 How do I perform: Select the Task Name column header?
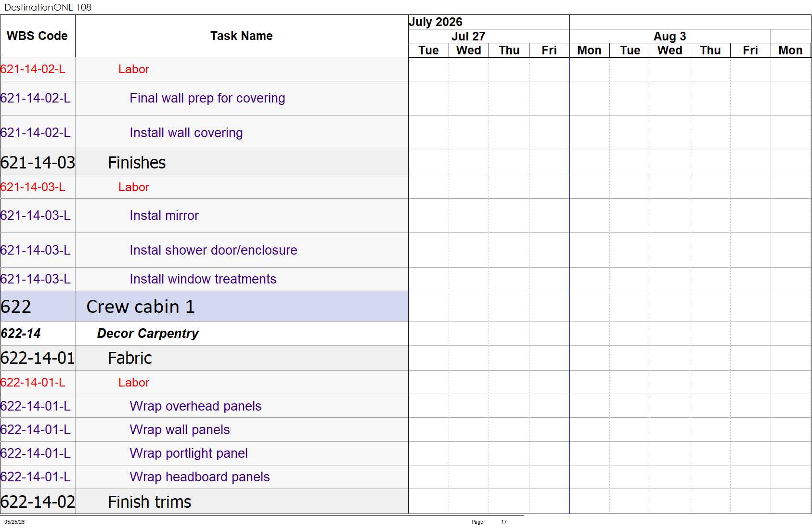(241, 36)
